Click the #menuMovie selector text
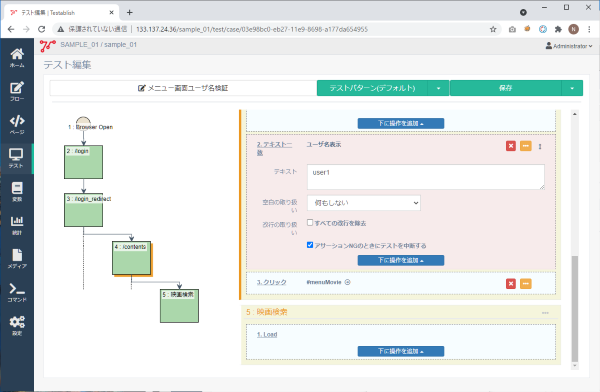600x392 pixels. pos(324,282)
